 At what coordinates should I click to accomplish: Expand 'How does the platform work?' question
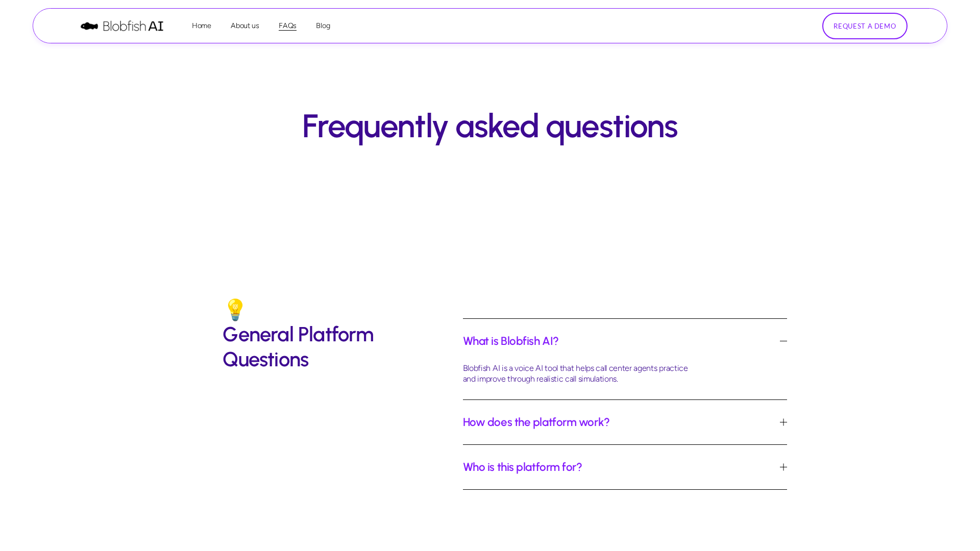coord(536,422)
